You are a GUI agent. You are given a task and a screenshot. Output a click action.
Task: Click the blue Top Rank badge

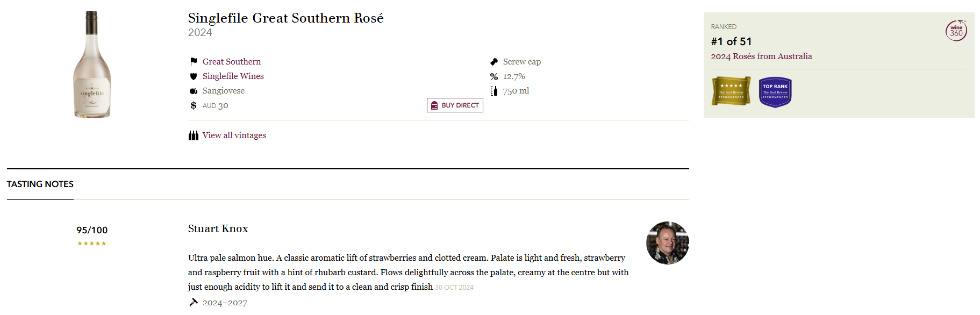pos(775,92)
